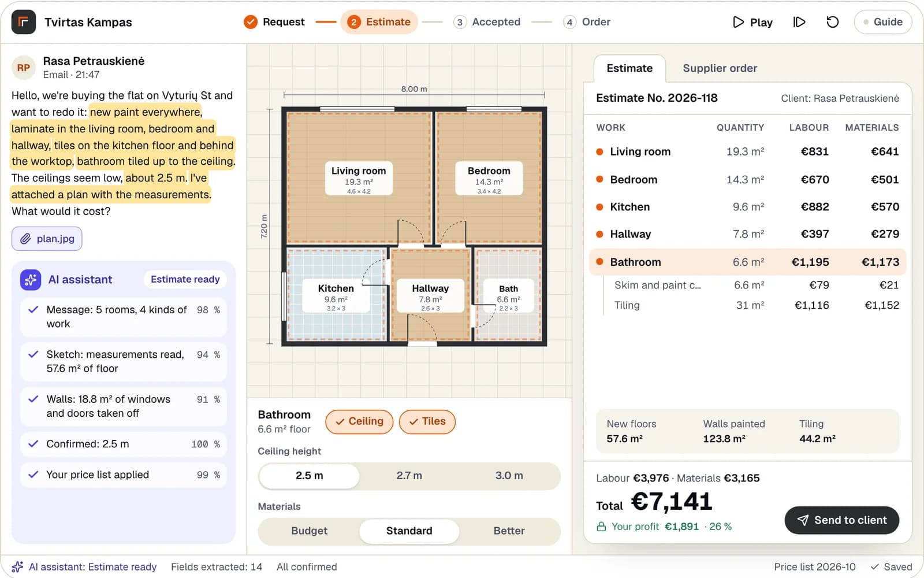Screen dimensions: 924x578
Task: Click checkmark beside 'Confirmed: 2.5 m'
Action: point(33,444)
